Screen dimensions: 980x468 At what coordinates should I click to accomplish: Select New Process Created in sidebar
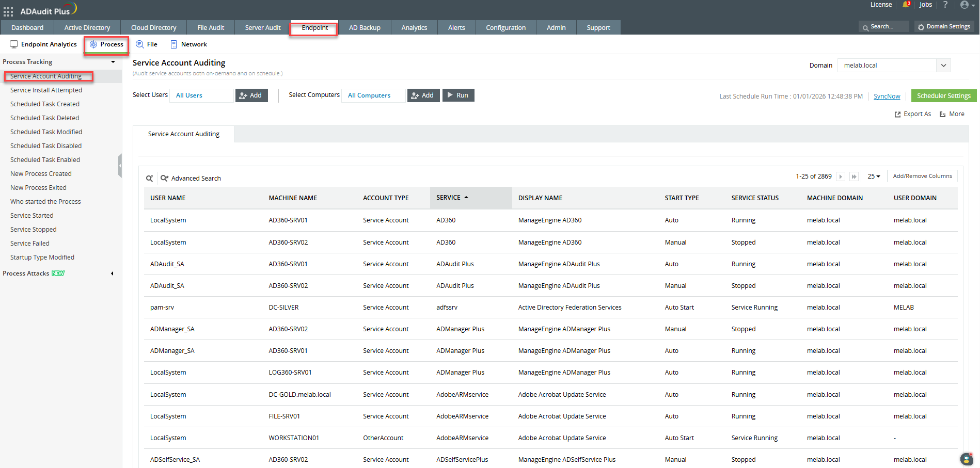point(41,174)
